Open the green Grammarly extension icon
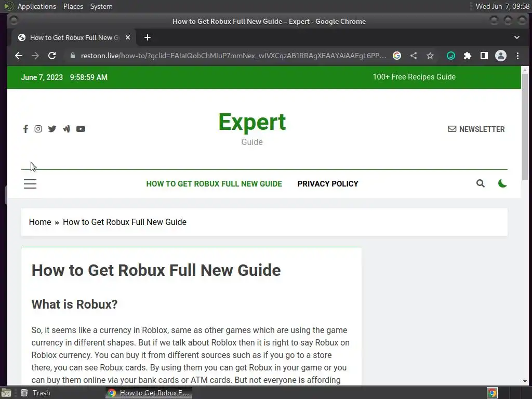 [450, 56]
